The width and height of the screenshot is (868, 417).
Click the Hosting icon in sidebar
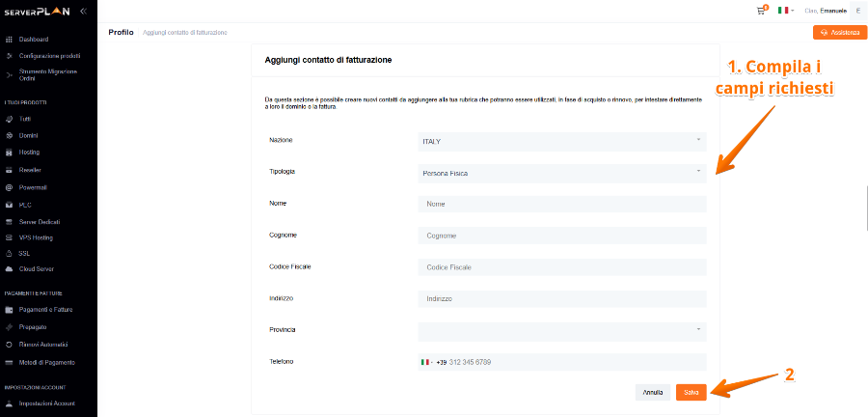[9, 153]
